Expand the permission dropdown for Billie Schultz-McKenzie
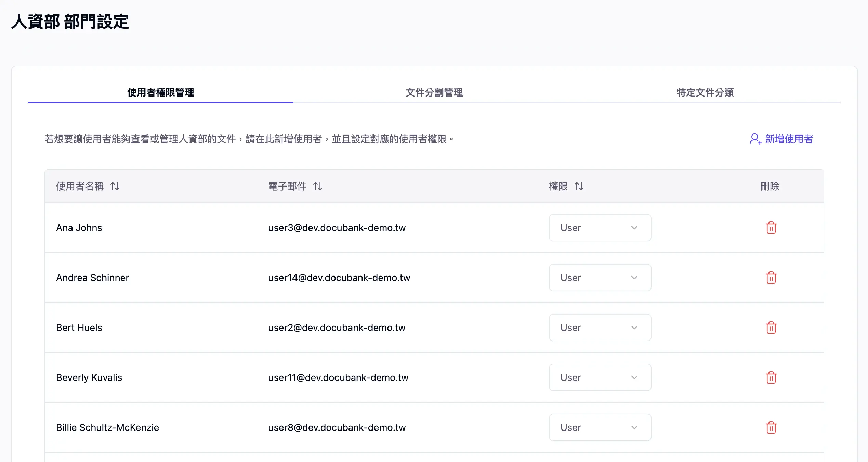The height and width of the screenshot is (462, 868). tap(600, 427)
